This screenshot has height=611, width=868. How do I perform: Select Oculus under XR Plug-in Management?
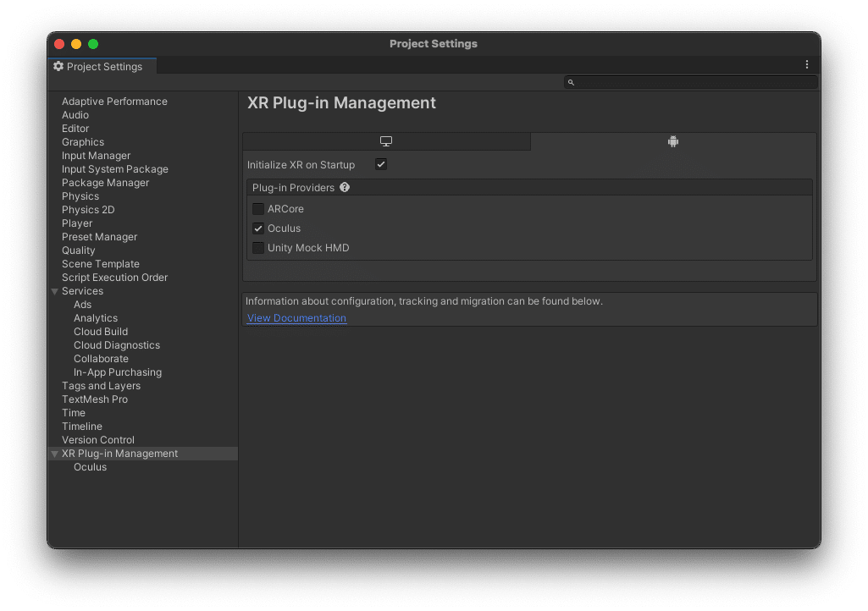[x=90, y=467]
